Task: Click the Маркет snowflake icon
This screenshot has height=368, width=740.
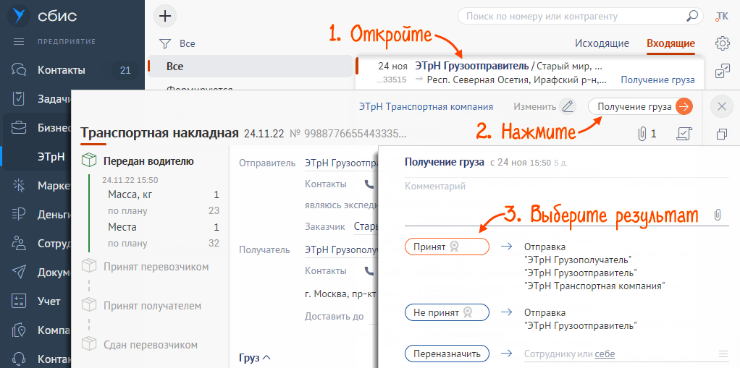Action: (x=19, y=185)
